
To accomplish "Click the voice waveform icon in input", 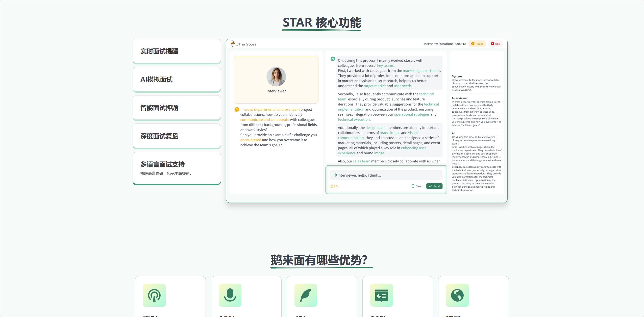I will click(x=335, y=175).
